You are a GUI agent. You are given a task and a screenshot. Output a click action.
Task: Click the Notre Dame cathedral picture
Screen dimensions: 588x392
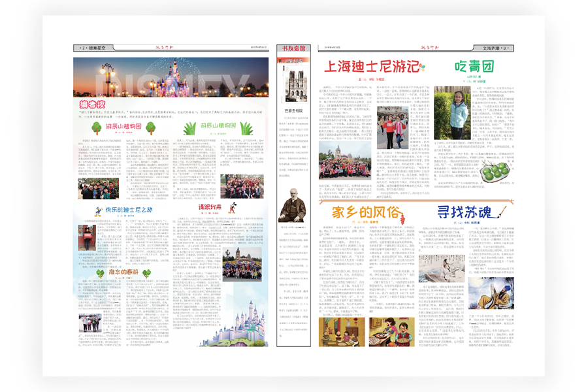(296, 85)
